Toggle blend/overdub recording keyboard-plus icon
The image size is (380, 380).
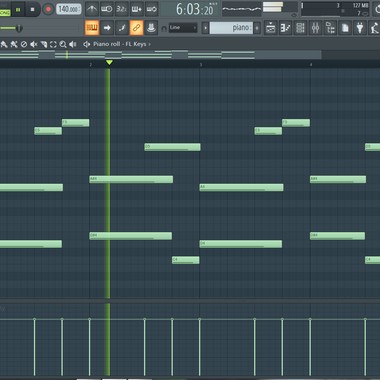[137, 9]
